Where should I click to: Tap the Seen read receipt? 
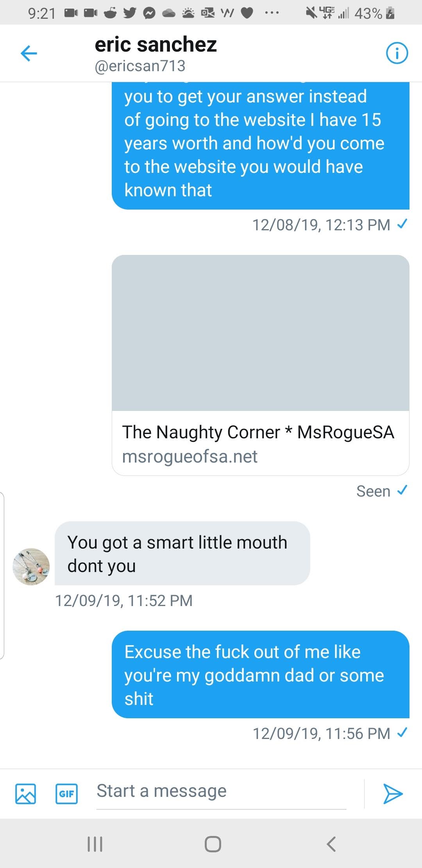point(374,491)
